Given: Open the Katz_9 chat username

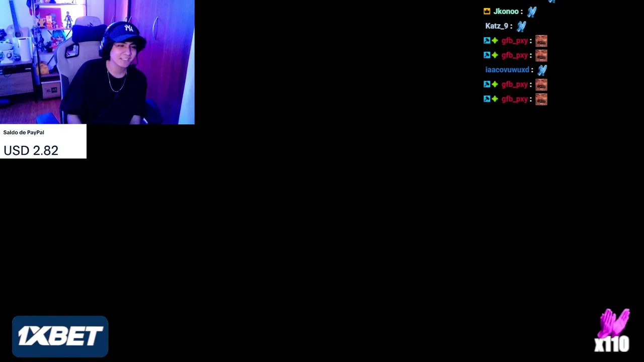Looking at the screenshot, I should click(497, 26).
